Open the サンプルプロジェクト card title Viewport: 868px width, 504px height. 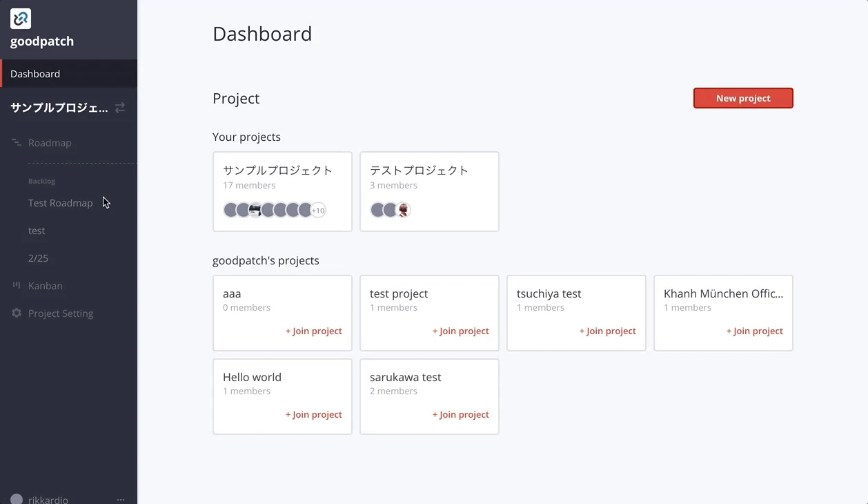(278, 170)
